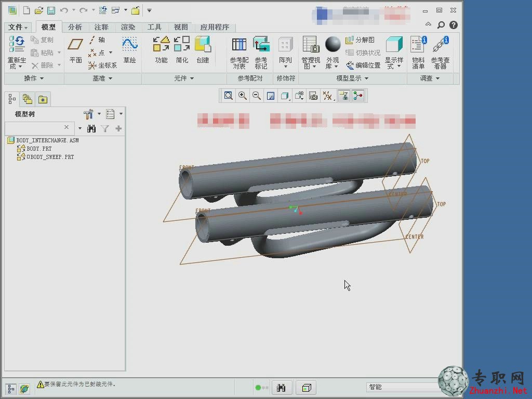Search commands with the magnifier icon
Screen dimensions: 532x399
[441, 25]
